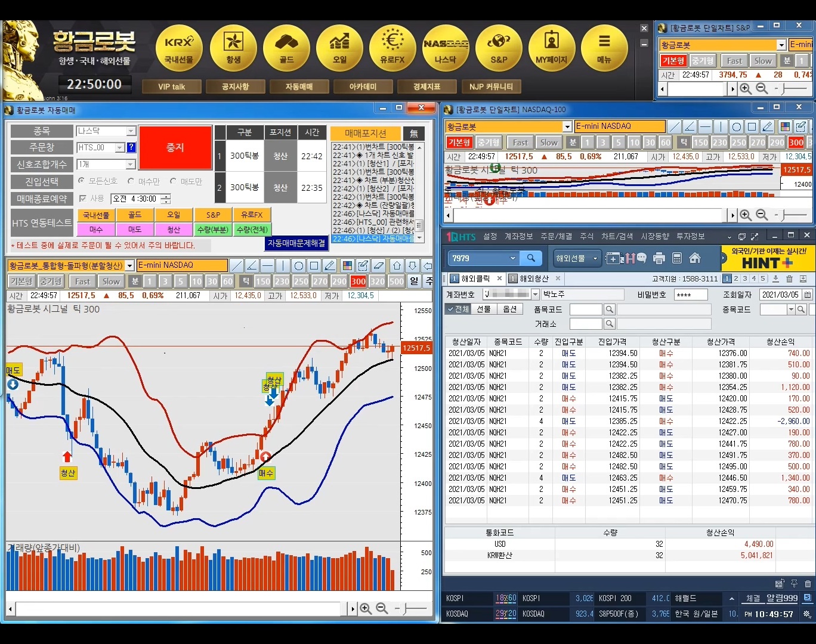Open the 나스닥 NASDAQ round icon
Viewport: 816px width, 644px height.
[x=446, y=48]
